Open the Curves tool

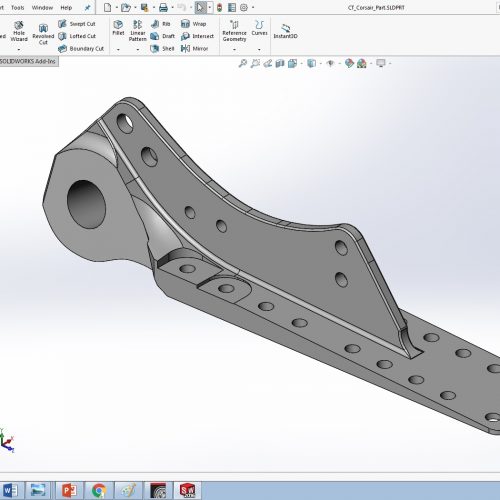pyautogui.click(x=259, y=28)
